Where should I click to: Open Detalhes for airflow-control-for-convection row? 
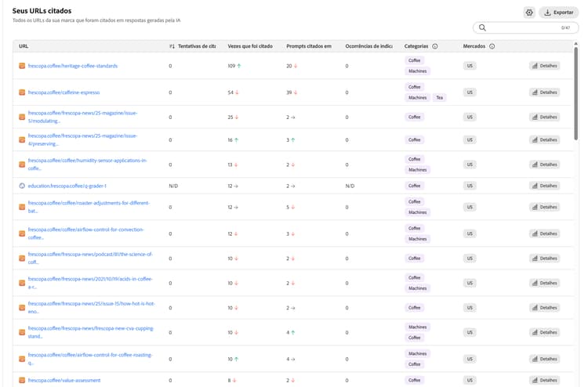click(545, 233)
